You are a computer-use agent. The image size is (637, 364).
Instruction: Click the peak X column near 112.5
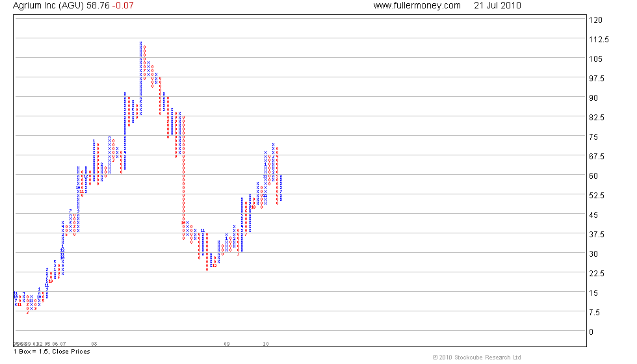tap(141, 79)
